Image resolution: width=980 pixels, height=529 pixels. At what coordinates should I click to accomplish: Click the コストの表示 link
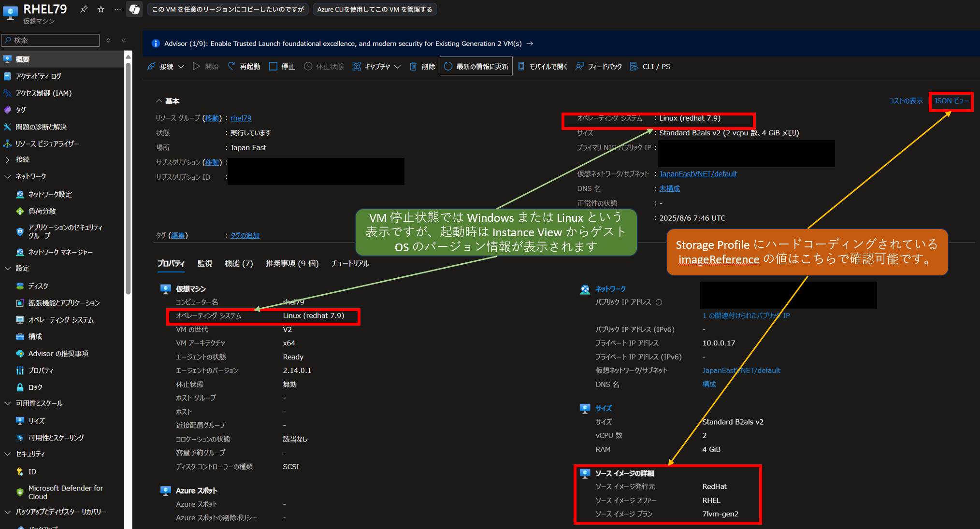pos(906,101)
